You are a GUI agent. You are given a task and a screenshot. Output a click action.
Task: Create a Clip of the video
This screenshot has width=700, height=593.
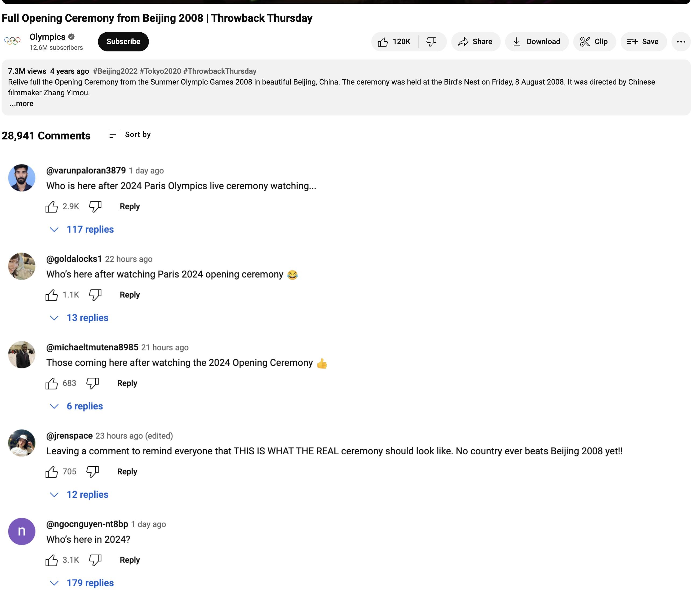(x=594, y=42)
